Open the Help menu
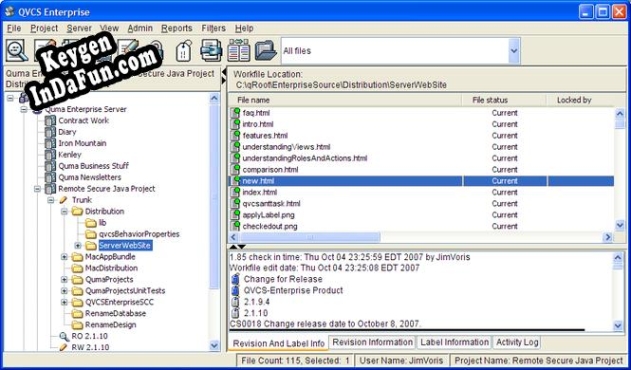The image size is (631, 370). pyautogui.click(x=244, y=28)
